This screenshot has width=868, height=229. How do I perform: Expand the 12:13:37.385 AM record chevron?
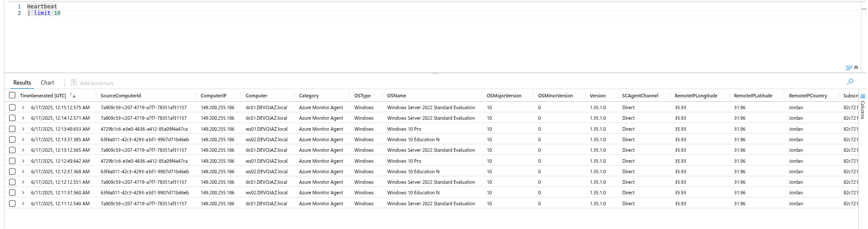tap(23, 140)
